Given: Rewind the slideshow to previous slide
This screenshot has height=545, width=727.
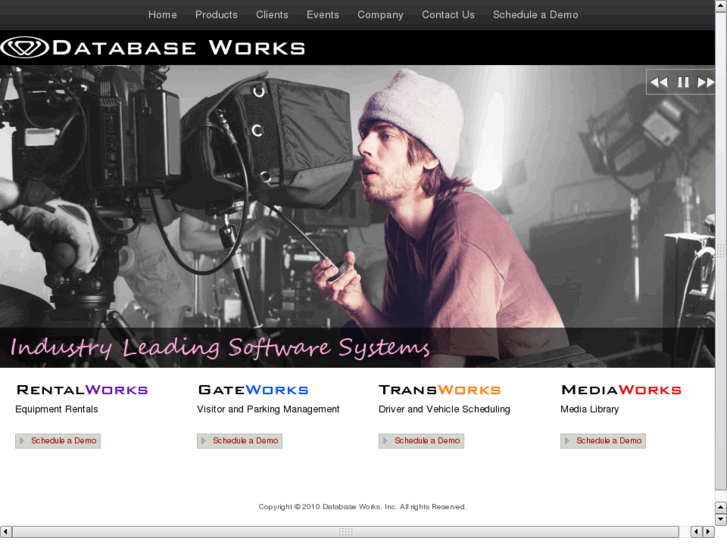Looking at the screenshot, I should [x=659, y=82].
